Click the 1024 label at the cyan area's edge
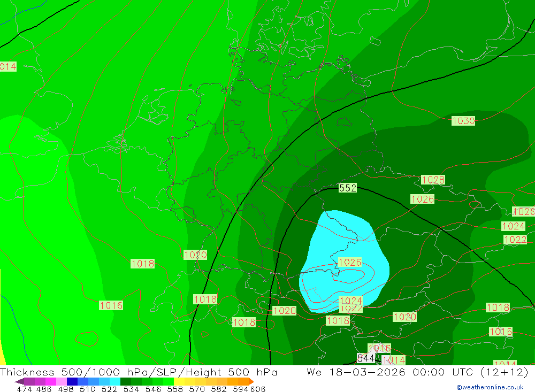The height and width of the screenshot is (392, 535). 351,301
